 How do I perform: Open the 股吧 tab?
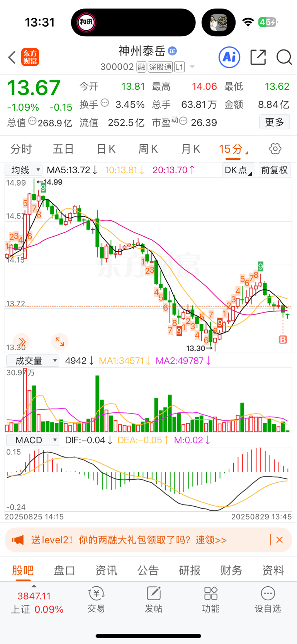click(23, 570)
